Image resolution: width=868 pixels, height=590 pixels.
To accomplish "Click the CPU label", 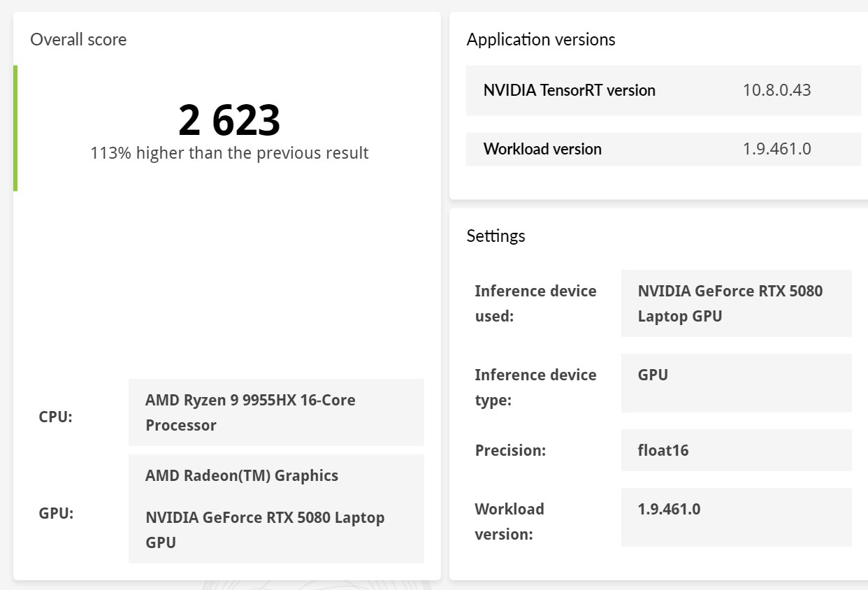I will point(56,417).
